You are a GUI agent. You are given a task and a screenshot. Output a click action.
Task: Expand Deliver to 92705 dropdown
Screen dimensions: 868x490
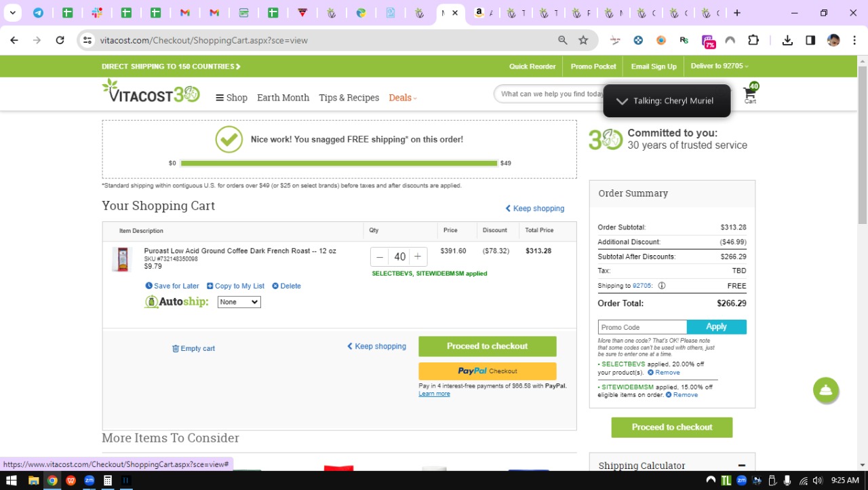pyautogui.click(x=719, y=66)
